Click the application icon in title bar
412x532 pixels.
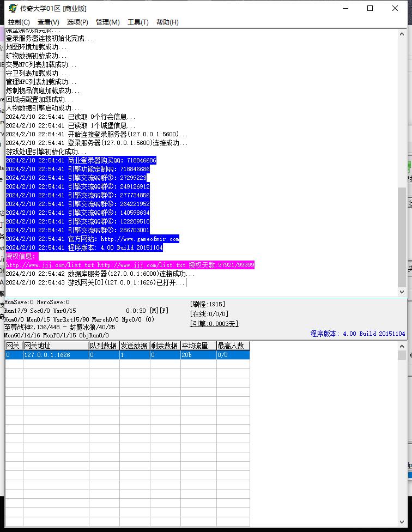coord(13,8)
